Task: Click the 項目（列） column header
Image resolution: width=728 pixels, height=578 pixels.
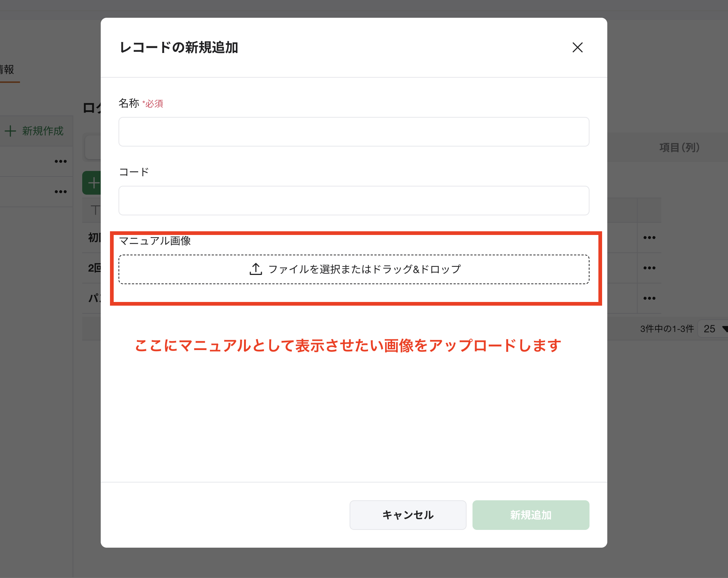Action: [680, 147]
